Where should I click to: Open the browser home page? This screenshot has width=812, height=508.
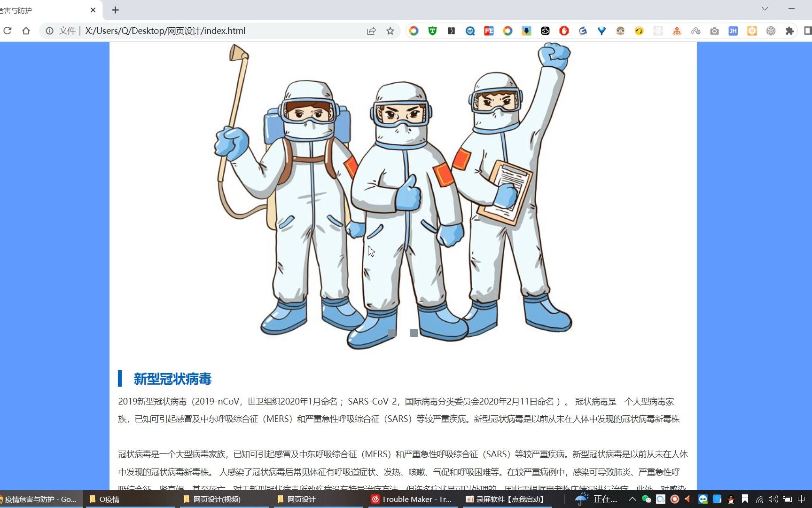tap(26, 31)
